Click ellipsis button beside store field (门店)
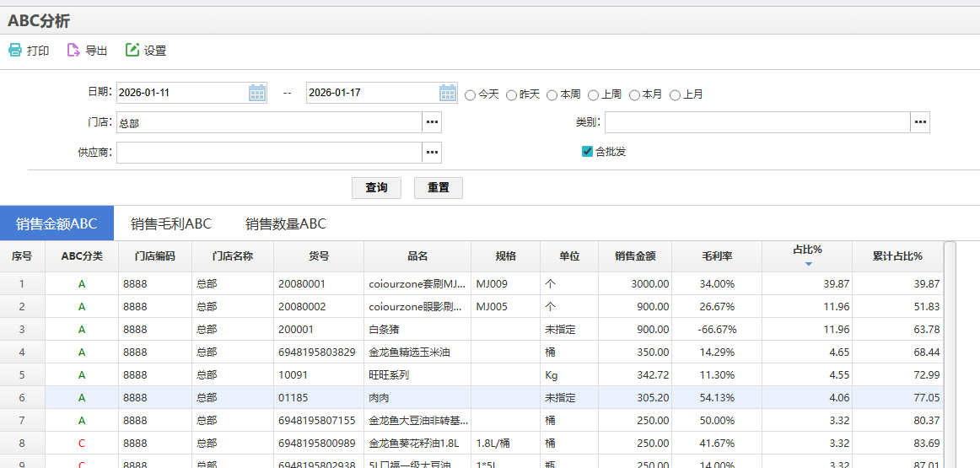This screenshot has width=980, height=468. point(432,123)
